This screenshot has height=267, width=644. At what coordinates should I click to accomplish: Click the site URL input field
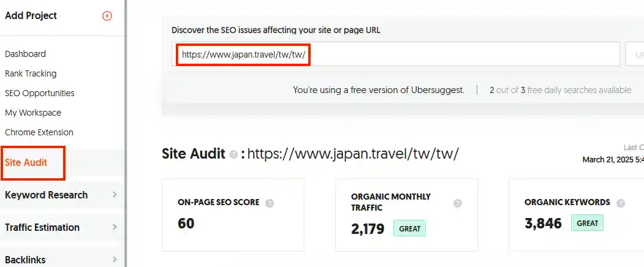coord(395,55)
